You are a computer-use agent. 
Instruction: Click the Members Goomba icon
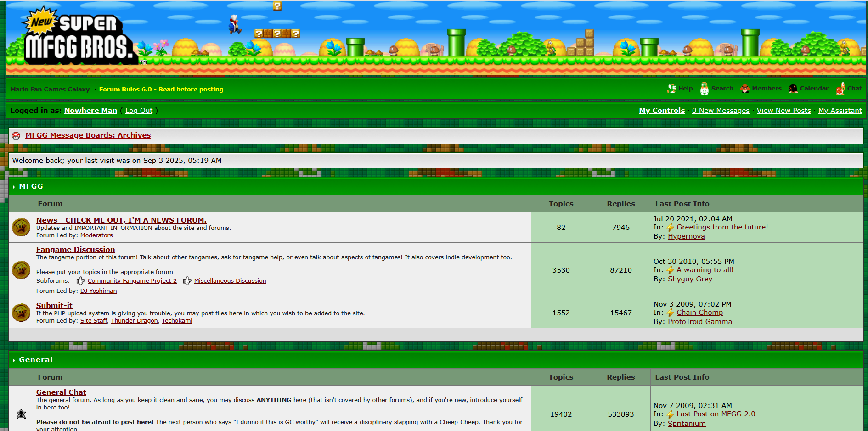click(x=745, y=89)
